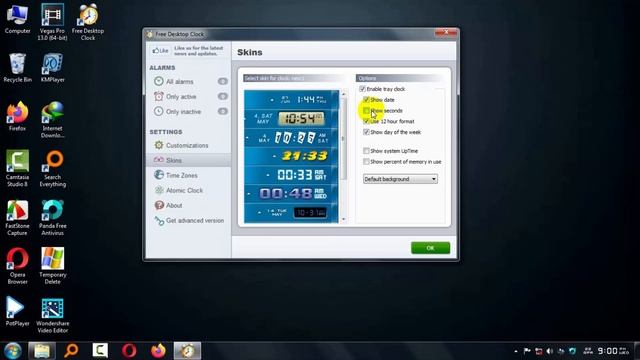Enable Show percent of memory in use

[366, 162]
